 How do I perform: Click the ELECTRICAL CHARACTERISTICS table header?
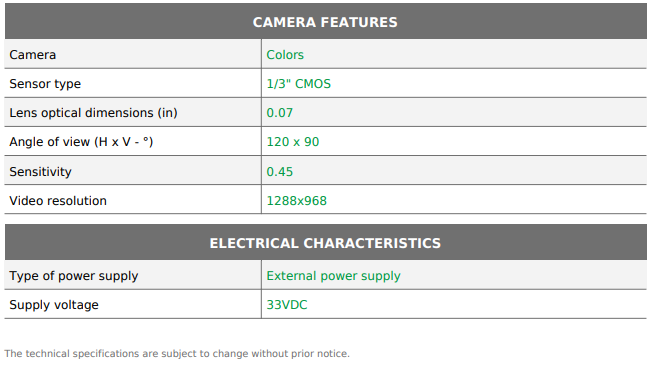tap(325, 243)
